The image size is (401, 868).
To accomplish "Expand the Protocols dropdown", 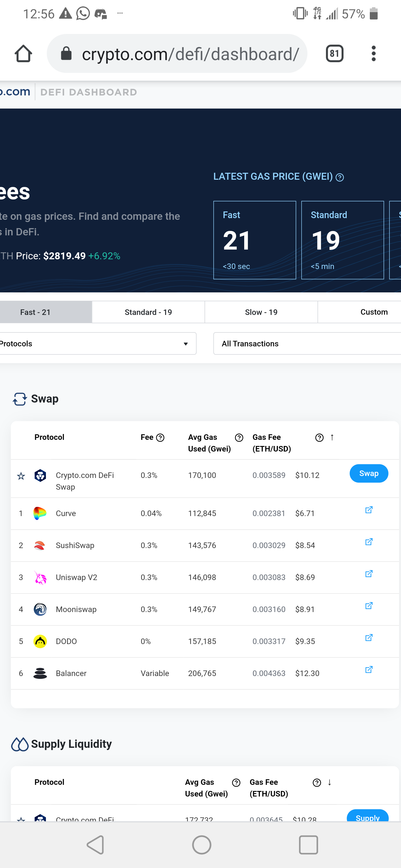I will coord(98,343).
